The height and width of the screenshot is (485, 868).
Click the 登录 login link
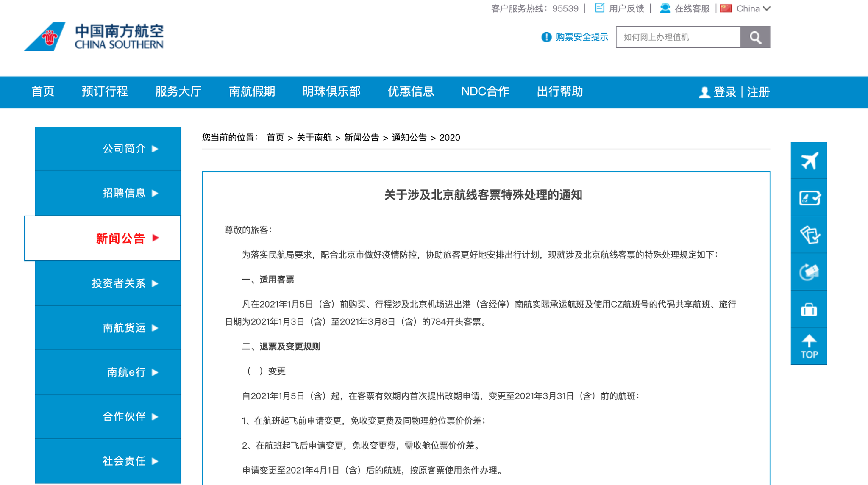pyautogui.click(x=725, y=92)
